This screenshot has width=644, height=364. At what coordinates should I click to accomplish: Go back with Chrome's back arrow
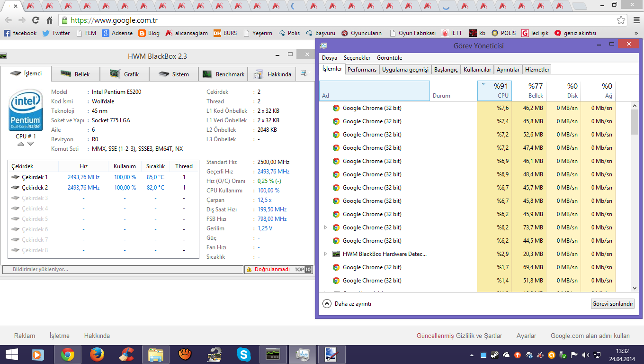8,20
